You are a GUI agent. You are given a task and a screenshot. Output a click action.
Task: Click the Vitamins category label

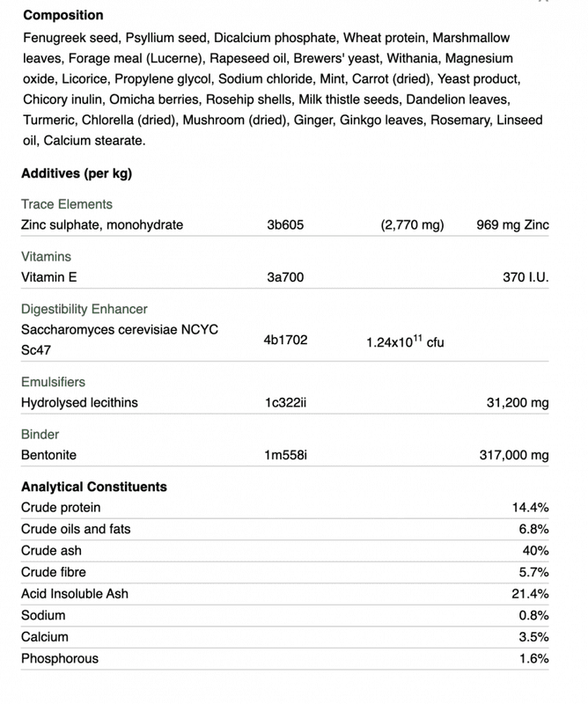click(x=47, y=257)
